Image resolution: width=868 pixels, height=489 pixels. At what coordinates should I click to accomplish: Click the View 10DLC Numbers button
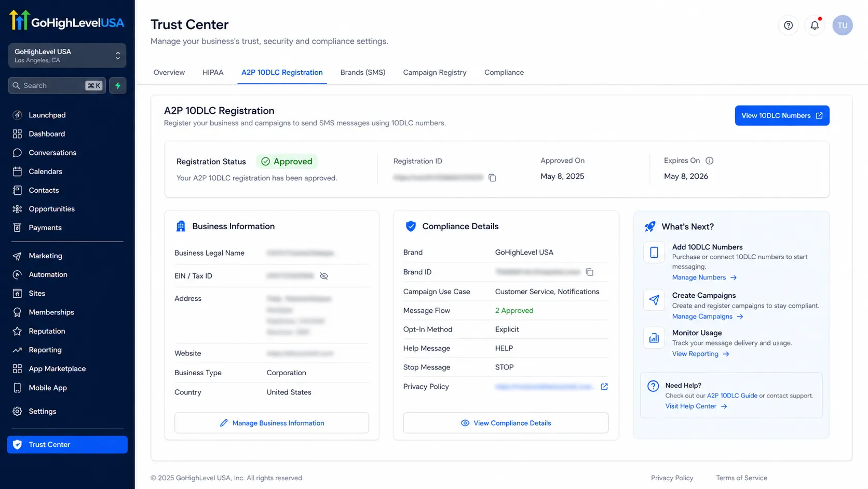pyautogui.click(x=782, y=115)
